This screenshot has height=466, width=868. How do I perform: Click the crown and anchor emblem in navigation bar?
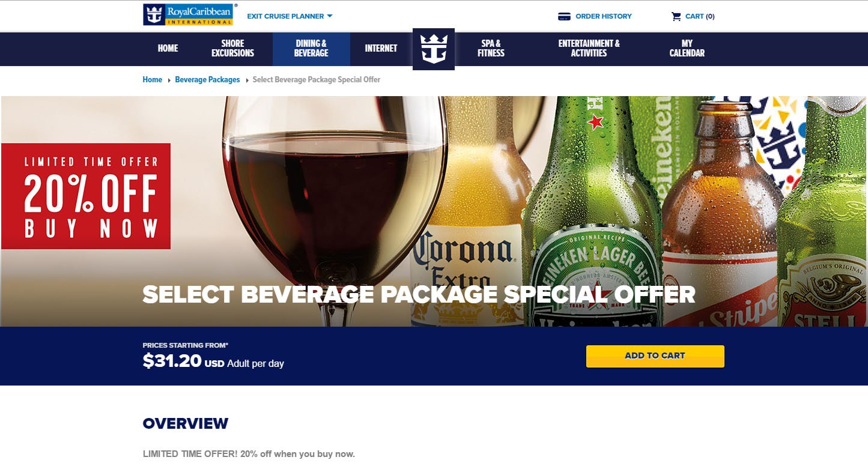[x=434, y=49]
